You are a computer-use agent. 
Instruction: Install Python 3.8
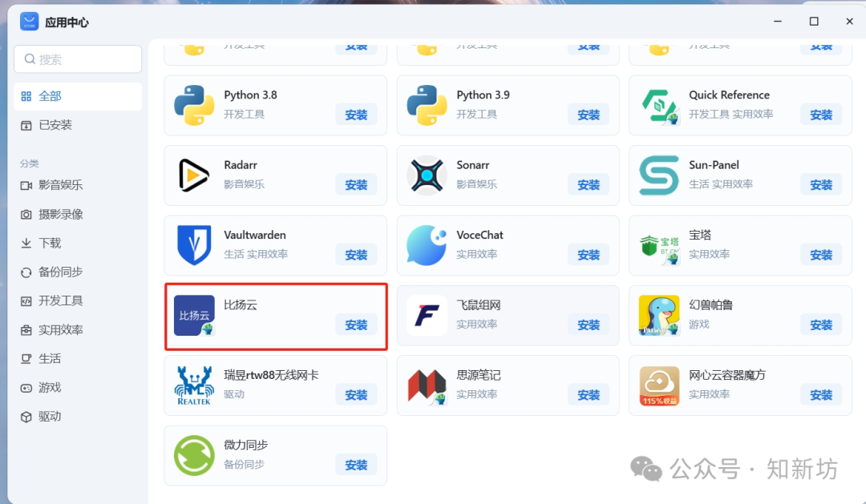pyautogui.click(x=356, y=115)
